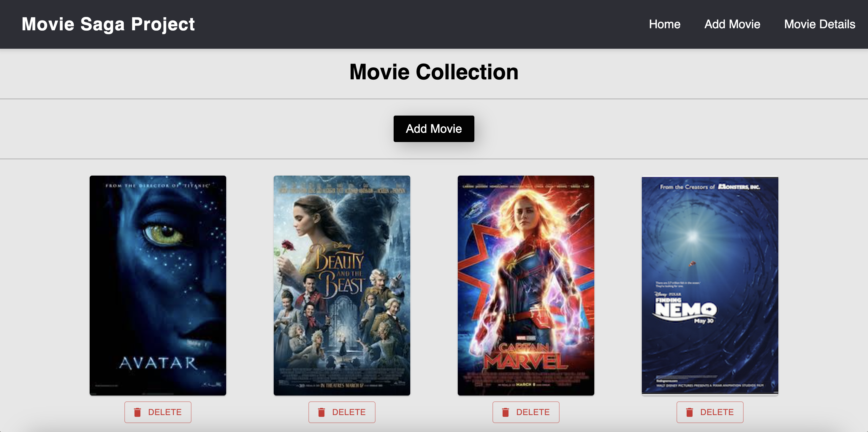Click trash icon under Finding Nemo
868x432 pixels.
click(x=689, y=412)
